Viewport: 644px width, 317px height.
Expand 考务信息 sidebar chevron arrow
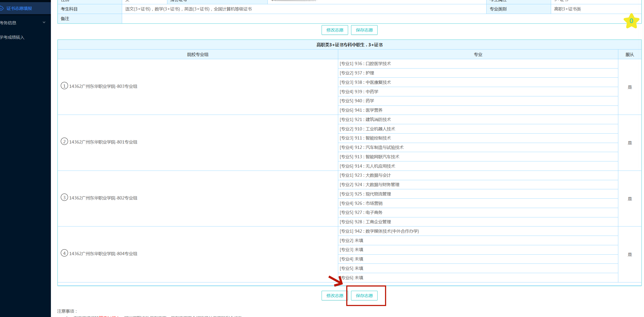point(44,22)
